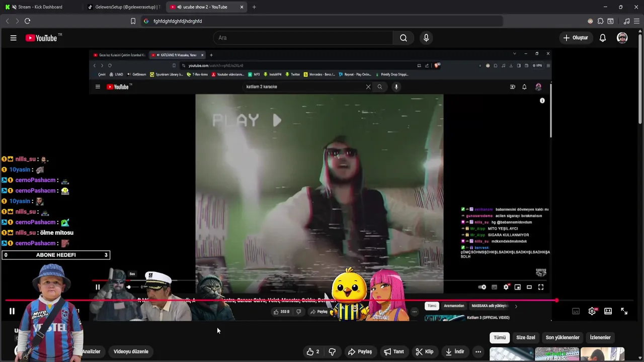Dislike the outer video

pyautogui.click(x=332, y=351)
